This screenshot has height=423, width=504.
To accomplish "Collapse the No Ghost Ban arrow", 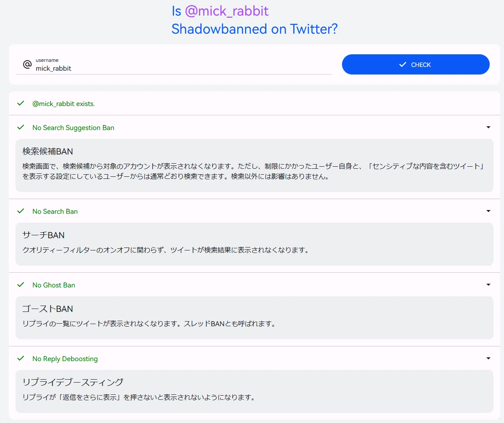I will [x=488, y=285].
